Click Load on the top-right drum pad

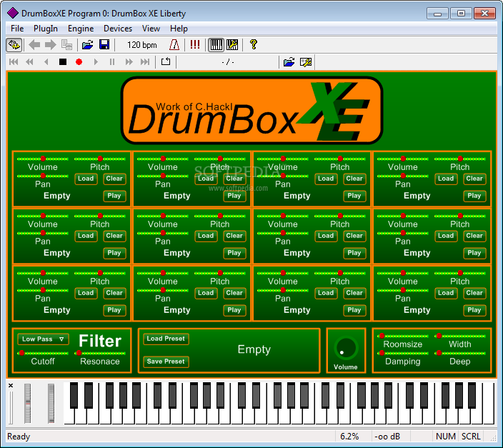pos(446,179)
